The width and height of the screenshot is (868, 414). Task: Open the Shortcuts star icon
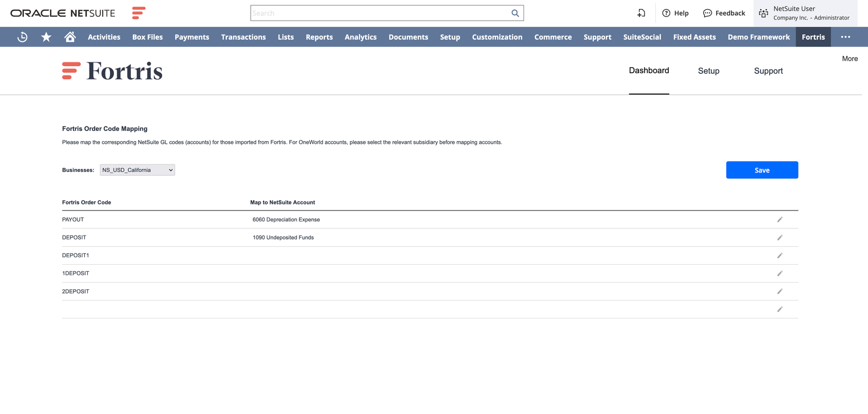[46, 37]
